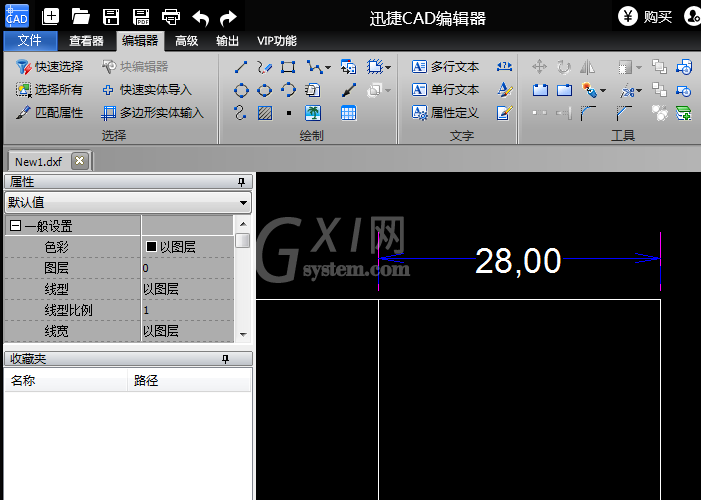Select the Fillet corner tool

click(588, 113)
